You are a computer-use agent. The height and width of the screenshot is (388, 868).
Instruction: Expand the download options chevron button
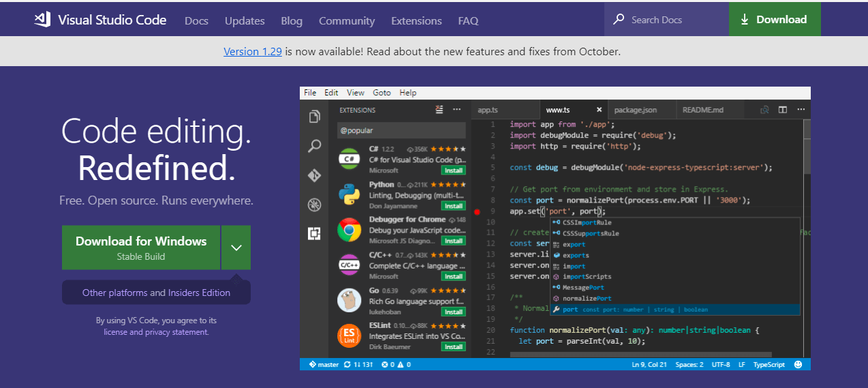pos(236,248)
